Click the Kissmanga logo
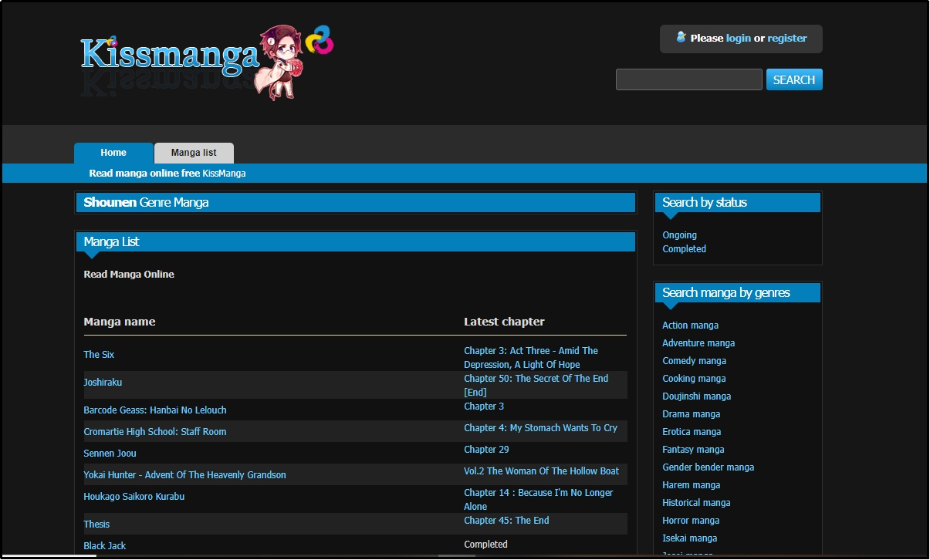 [x=170, y=56]
